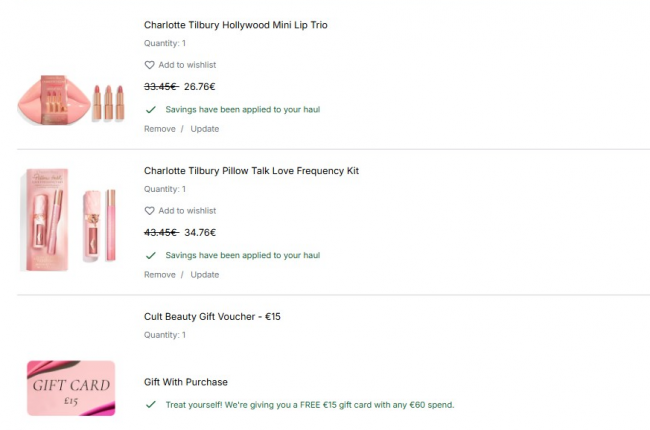Click the pink Gift Card image

(71, 388)
